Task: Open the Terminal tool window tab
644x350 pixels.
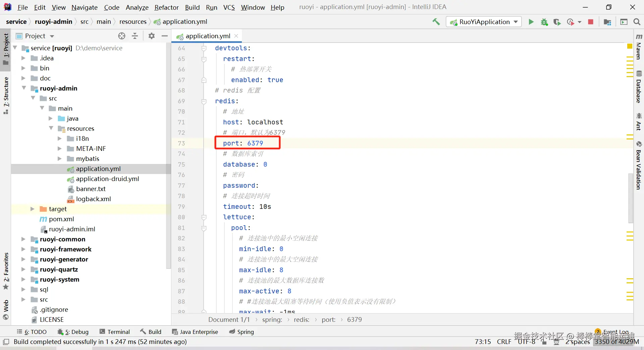Action: pos(115,332)
